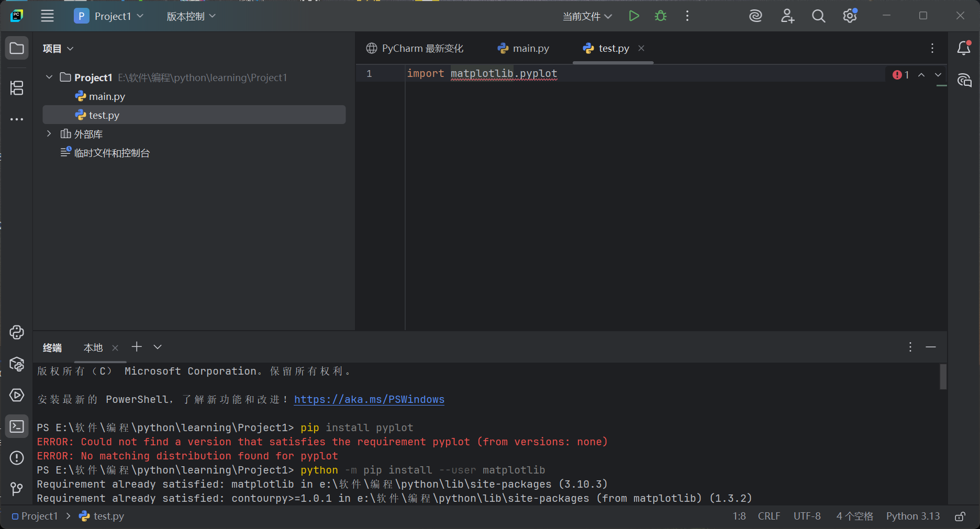This screenshot has width=980, height=529.
Task: Open Python 3.13 interpreter selector
Action: click(x=913, y=516)
